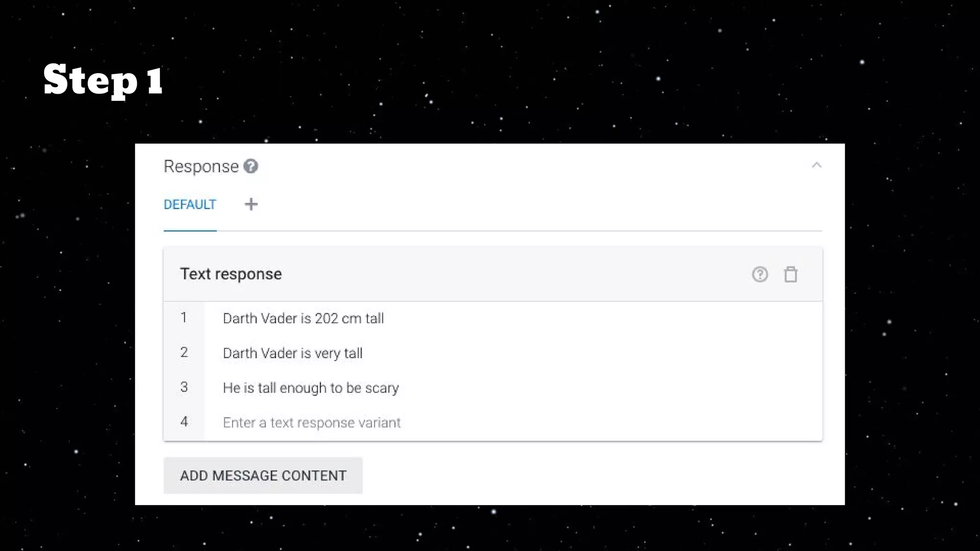This screenshot has height=551, width=980.
Task: Click the Response section title
Action: click(201, 166)
